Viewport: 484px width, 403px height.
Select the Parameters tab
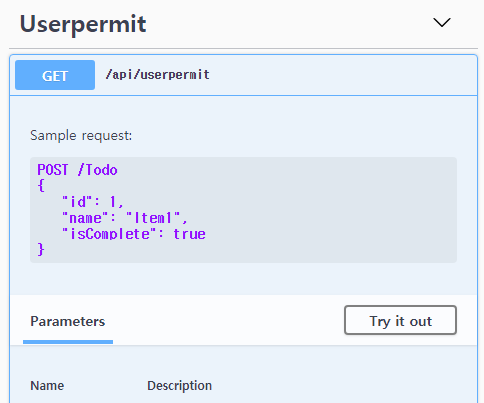(x=68, y=321)
